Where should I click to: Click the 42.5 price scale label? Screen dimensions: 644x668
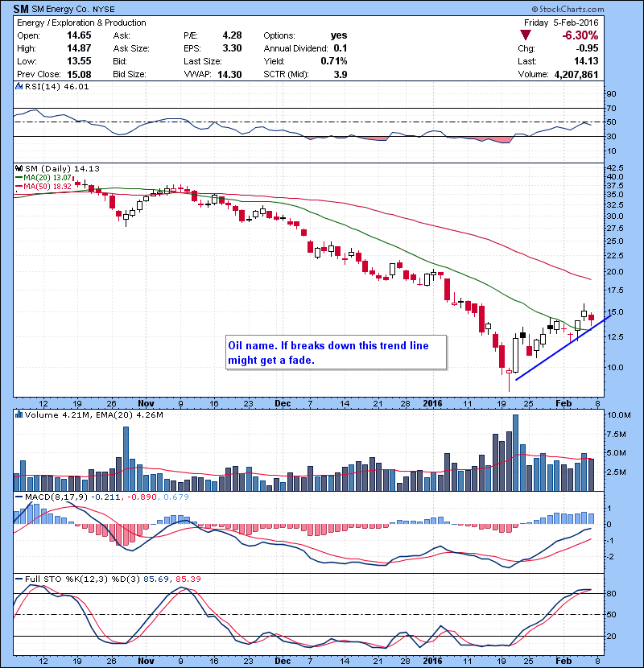614,167
